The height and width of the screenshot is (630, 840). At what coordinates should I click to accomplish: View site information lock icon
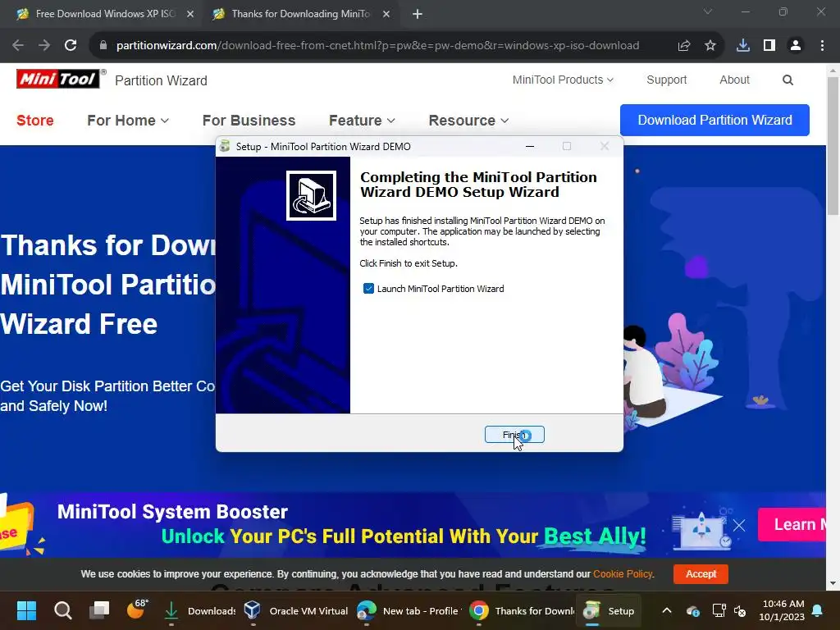(103, 46)
